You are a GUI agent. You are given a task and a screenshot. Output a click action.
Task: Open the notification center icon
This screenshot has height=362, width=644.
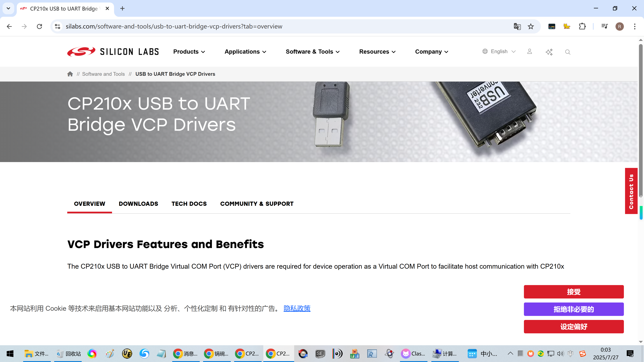tap(630, 353)
